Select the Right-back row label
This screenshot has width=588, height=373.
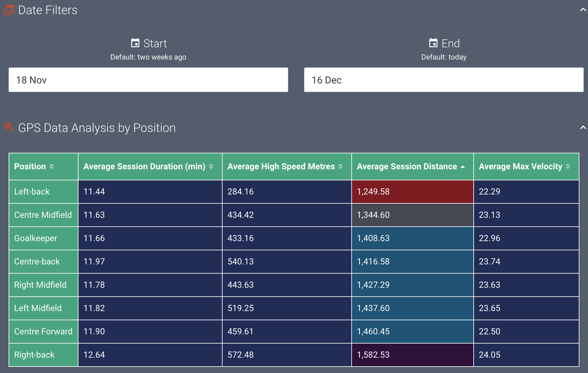[x=43, y=355]
